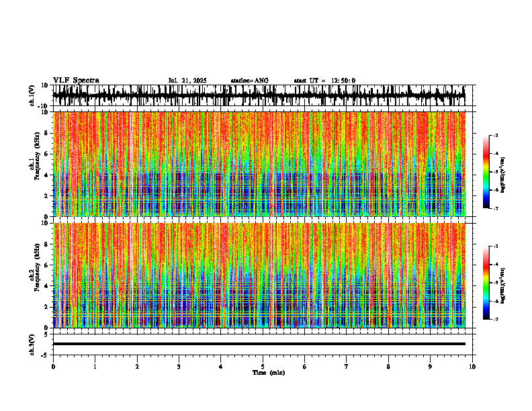Click time axis tick label 9
Screen dimensions: 532x411
click(430, 367)
